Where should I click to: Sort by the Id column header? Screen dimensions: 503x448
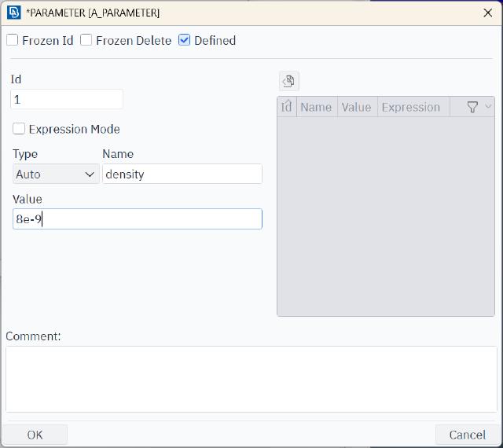click(287, 107)
